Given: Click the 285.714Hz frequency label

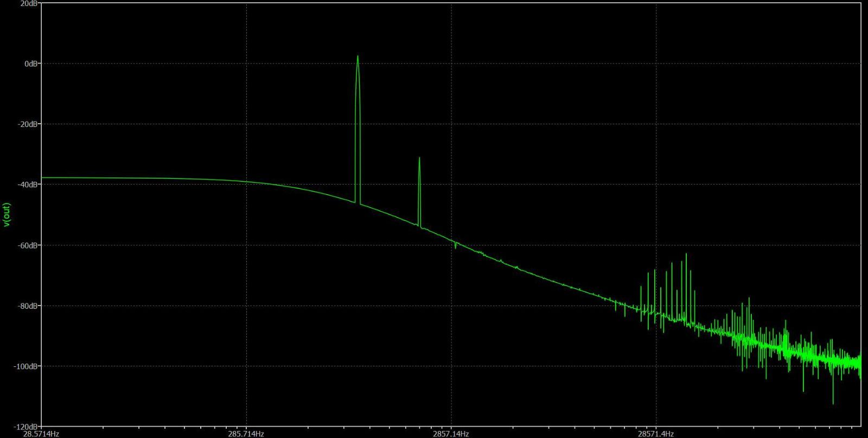Looking at the screenshot, I should click(x=246, y=434).
